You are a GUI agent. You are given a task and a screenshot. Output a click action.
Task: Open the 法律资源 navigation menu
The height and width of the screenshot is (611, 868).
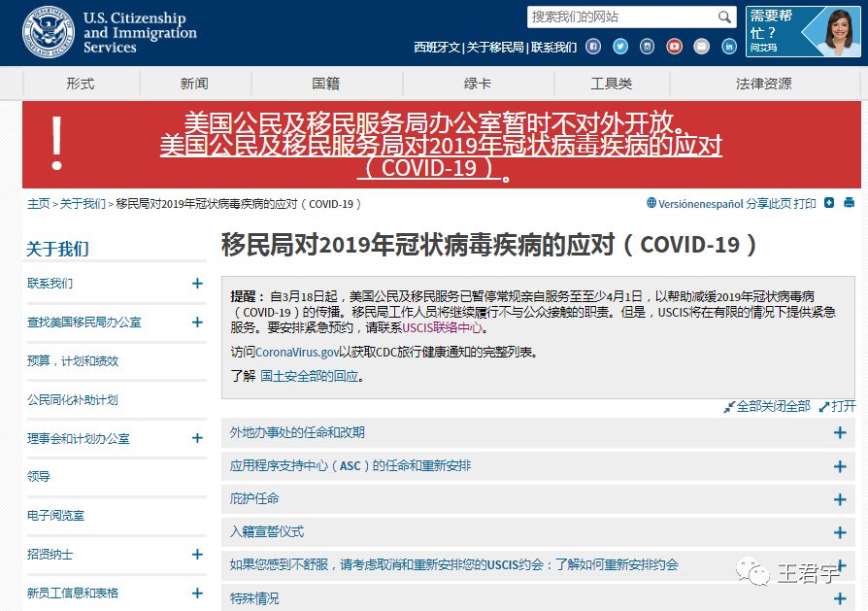point(763,84)
